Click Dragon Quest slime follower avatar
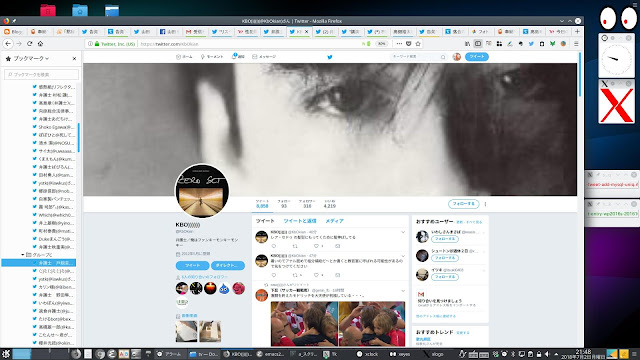 (224, 288)
